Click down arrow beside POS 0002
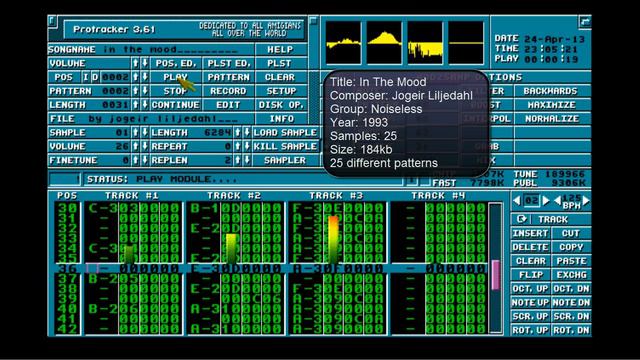The image size is (640, 360). click(145, 77)
